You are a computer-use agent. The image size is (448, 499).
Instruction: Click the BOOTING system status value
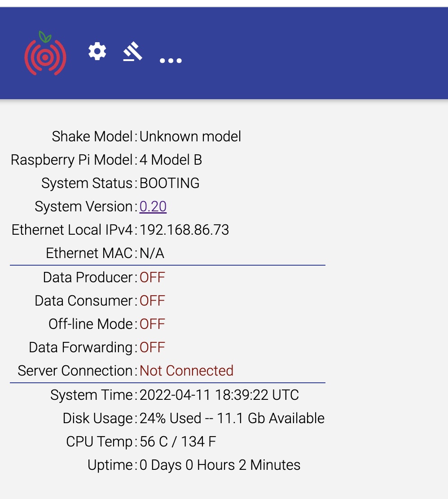tap(169, 183)
